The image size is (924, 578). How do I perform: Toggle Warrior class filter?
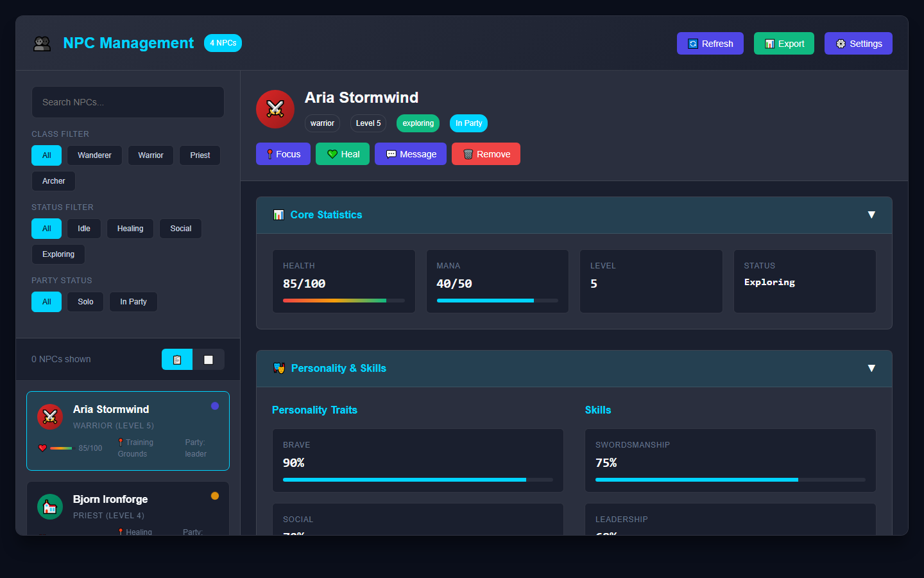click(x=151, y=155)
